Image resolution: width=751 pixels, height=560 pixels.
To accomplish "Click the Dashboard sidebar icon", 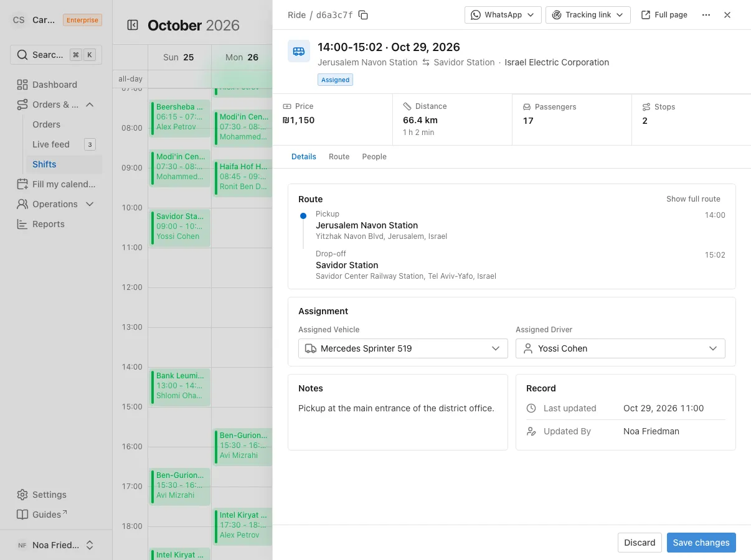I will 22,85.
